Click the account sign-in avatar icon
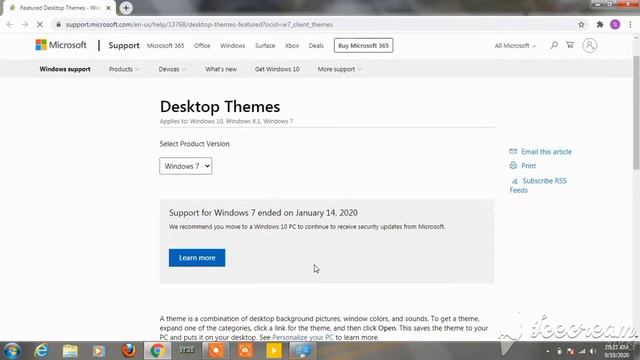This screenshot has height=360, width=640. coord(589,45)
